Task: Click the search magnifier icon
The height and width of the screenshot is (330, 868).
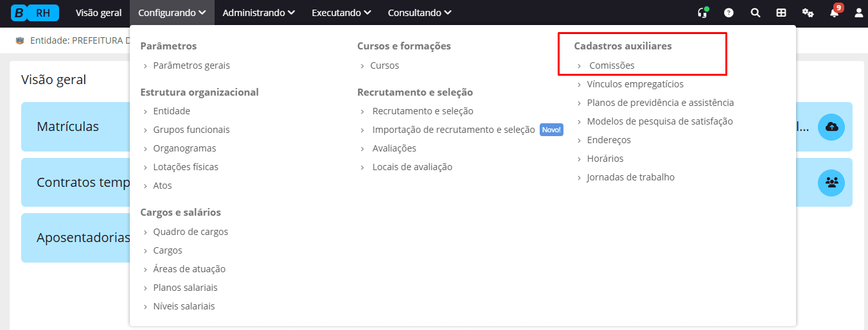Action: (x=755, y=12)
